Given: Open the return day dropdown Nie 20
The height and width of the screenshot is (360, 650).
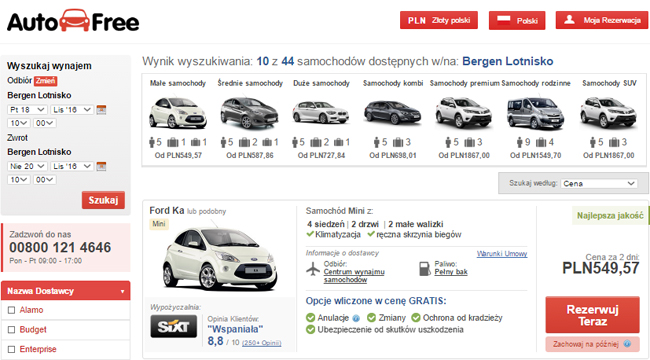Looking at the screenshot, I should point(27,166).
